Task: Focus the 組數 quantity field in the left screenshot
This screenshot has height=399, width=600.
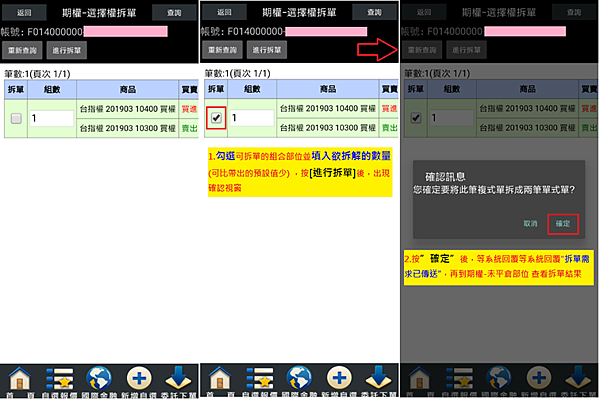Action: 52,118
